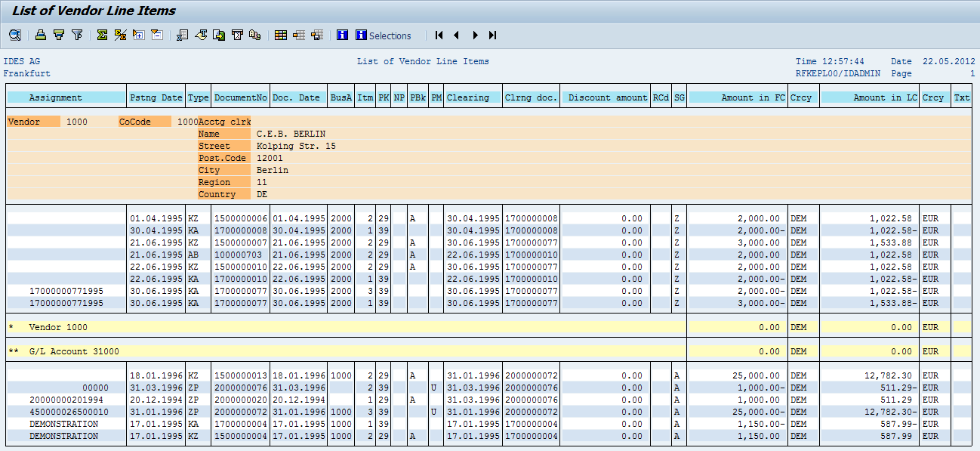Click the Print icon
Image resolution: width=980 pixels, height=451 pixels.
41,35
